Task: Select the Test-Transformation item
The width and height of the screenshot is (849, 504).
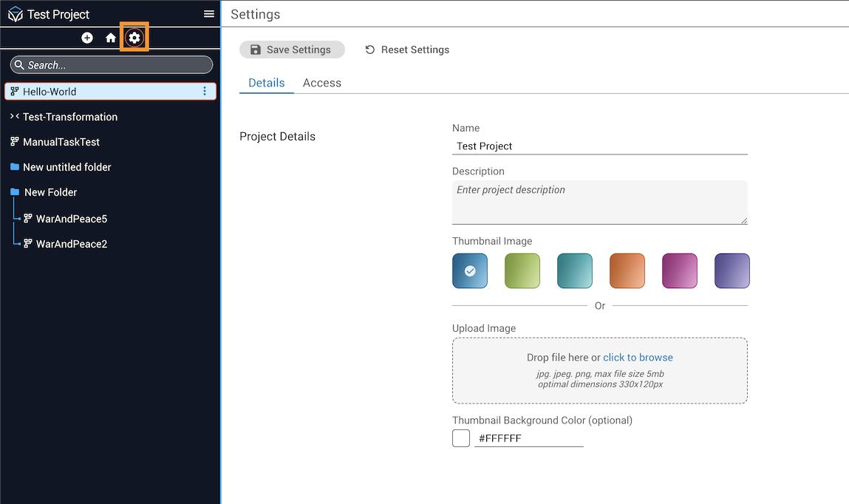Action: click(69, 117)
